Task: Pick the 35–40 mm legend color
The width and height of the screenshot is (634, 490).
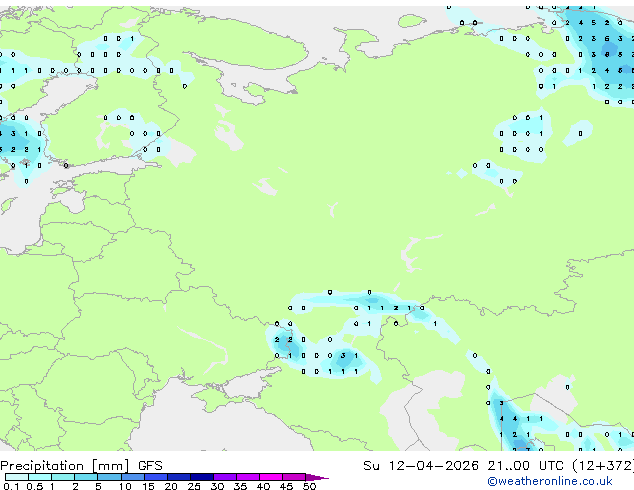Action: click(248, 477)
